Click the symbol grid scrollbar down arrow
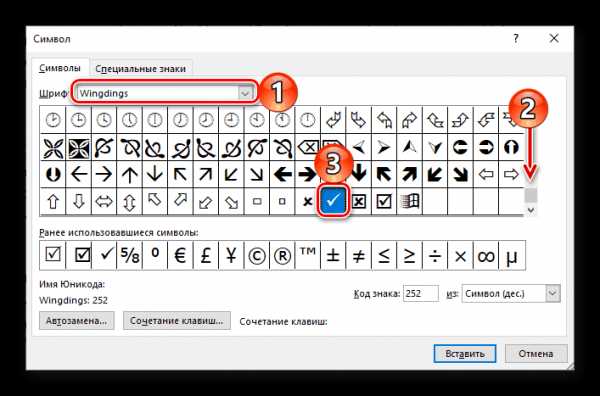The image size is (600, 396). [x=531, y=210]
